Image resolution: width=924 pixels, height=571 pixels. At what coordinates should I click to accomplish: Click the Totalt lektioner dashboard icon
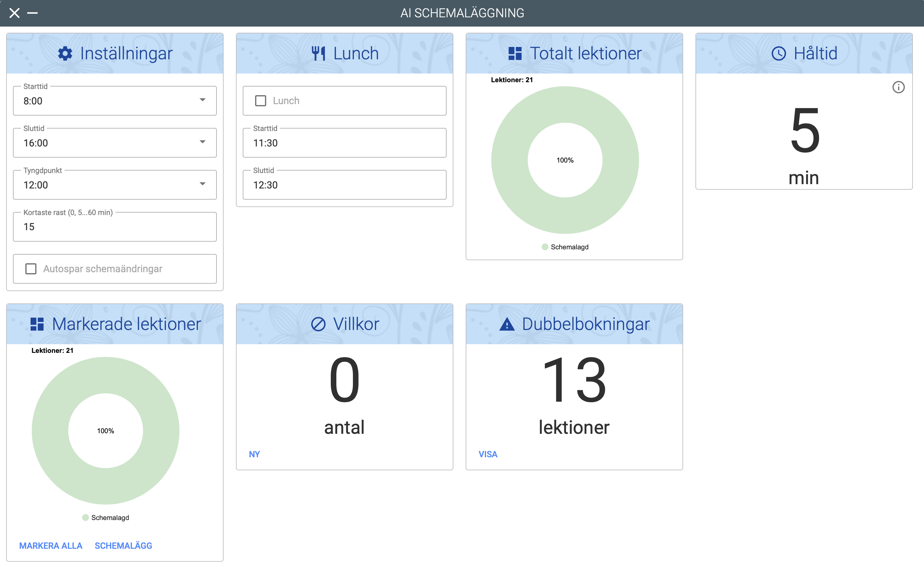click(515, 53)
